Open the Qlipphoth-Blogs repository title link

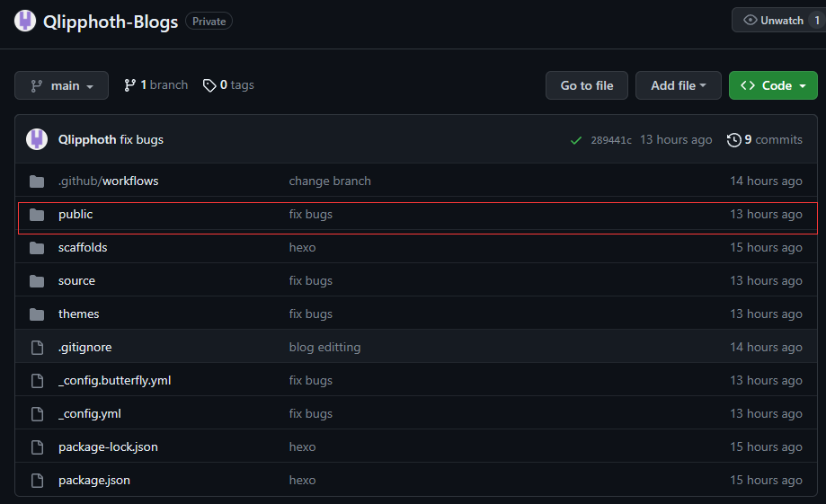[x=111, y=22]
